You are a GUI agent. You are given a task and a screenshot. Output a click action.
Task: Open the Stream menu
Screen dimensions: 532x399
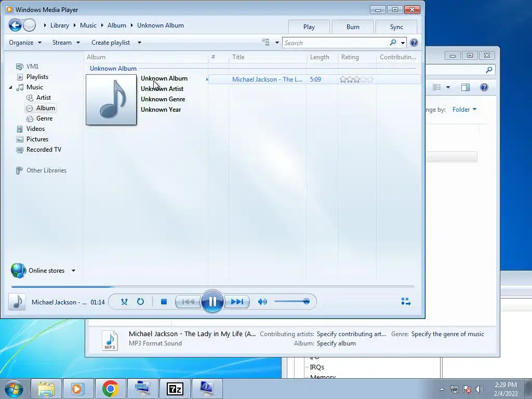(x=66, y=43)
